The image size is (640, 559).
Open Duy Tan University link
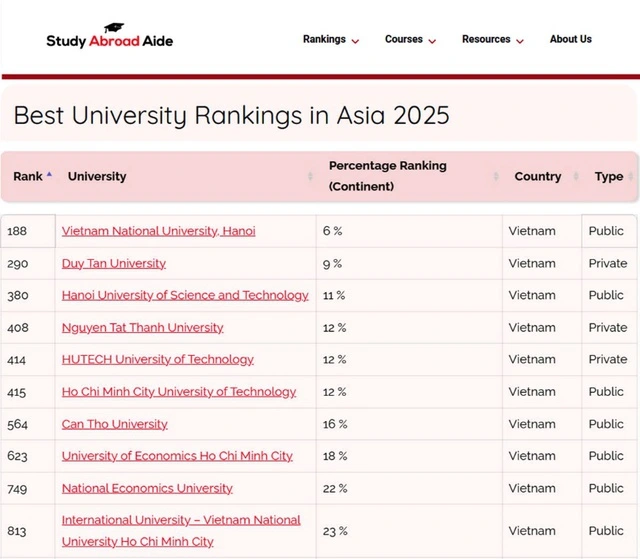click(114, 264)
